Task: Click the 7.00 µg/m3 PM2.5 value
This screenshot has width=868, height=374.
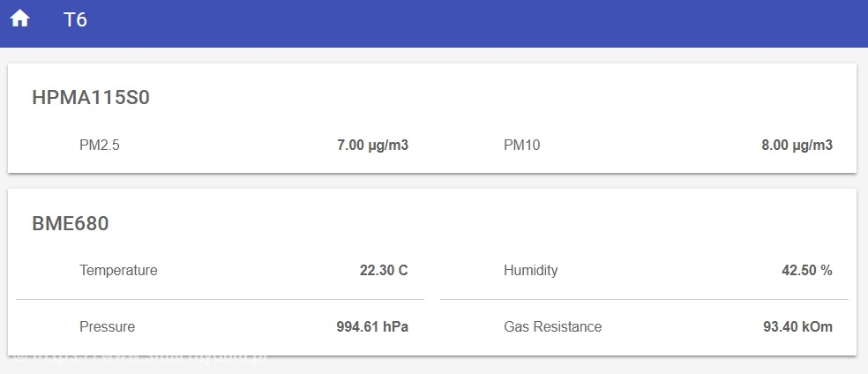Action: [x=372, y=146]
